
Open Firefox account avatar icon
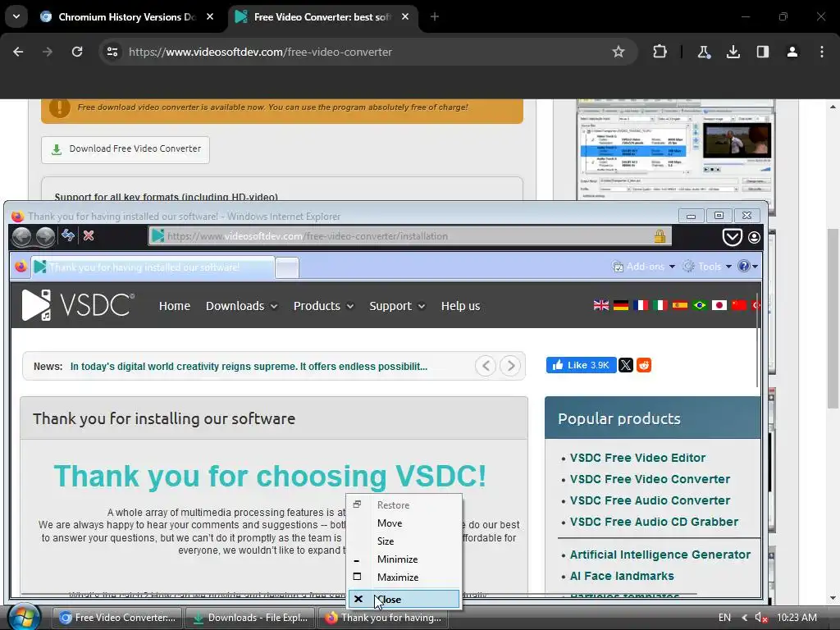(754, 237)
